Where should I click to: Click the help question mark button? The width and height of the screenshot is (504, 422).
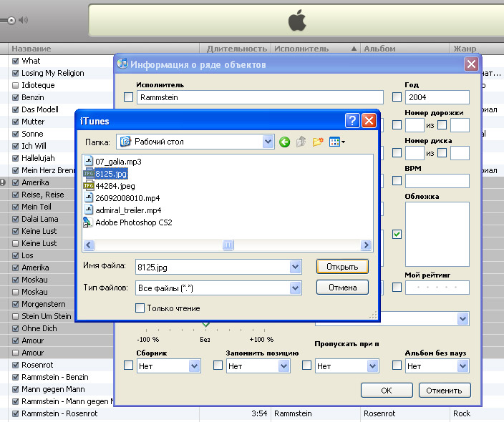coord(352,121)
